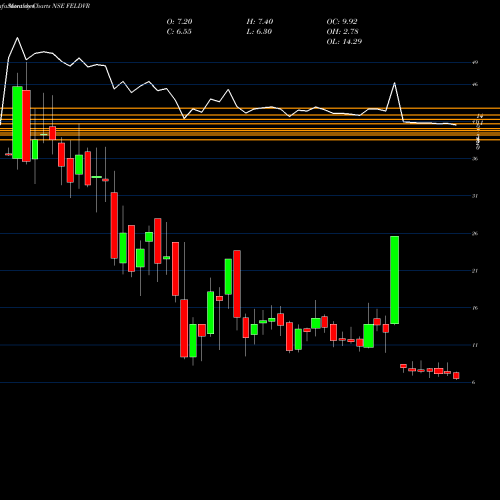The image size is (500, 500).
Task: Click the price axis label 11
Action: (475, 345)
